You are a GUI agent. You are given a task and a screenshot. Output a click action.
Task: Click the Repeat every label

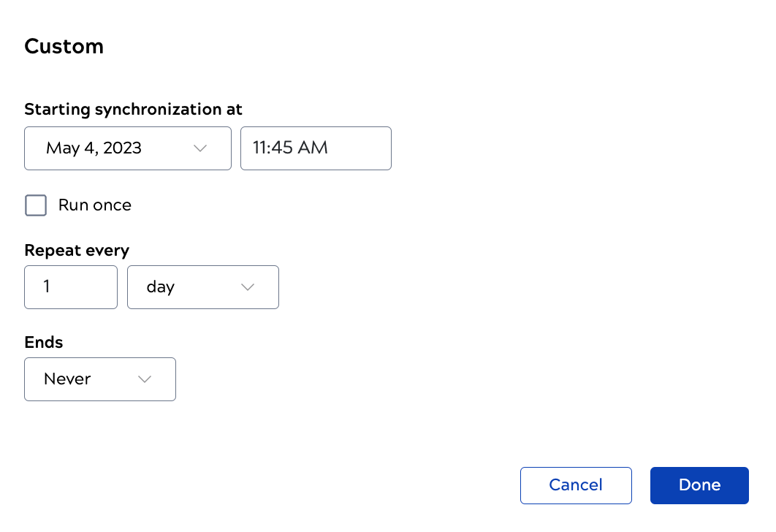click(x=76, y=250)
